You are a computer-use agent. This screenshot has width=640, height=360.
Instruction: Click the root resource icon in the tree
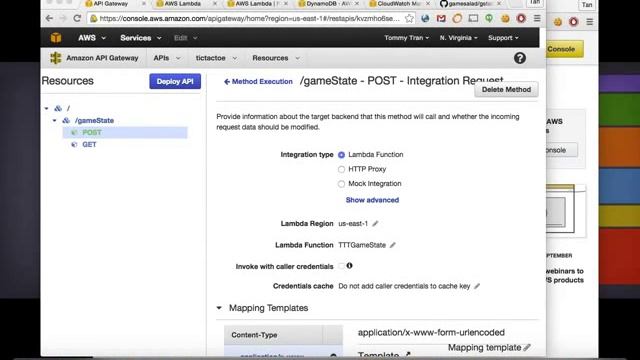point(58,108)
